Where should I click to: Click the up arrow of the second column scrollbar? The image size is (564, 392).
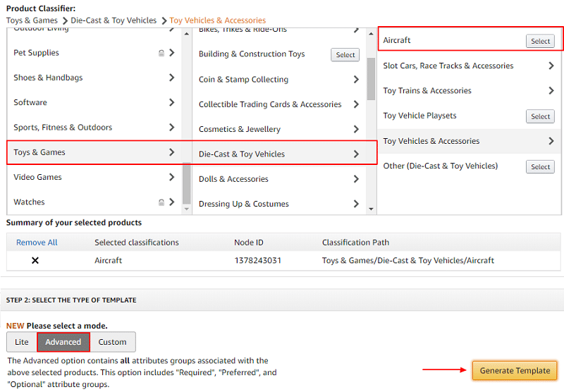pos(371,34)
